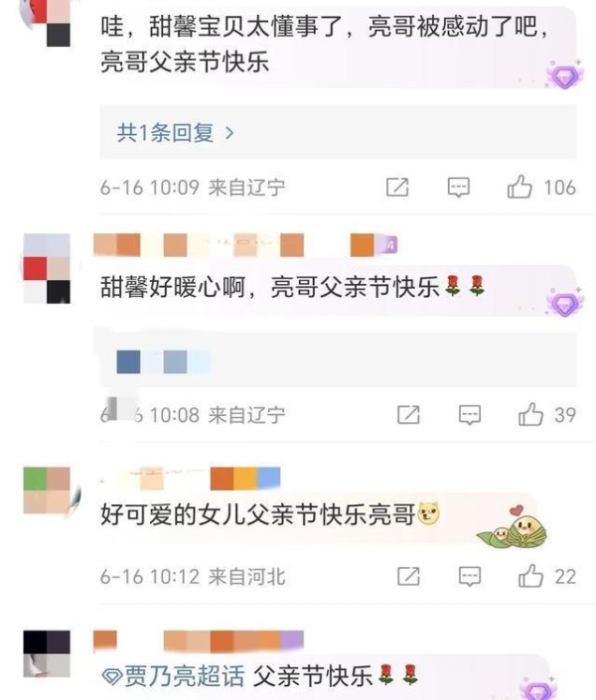Open avatar of 甜馨好暖心啊 commenter
The width and height of the screenshot is (596, 700).
click(x=47, y=268)
